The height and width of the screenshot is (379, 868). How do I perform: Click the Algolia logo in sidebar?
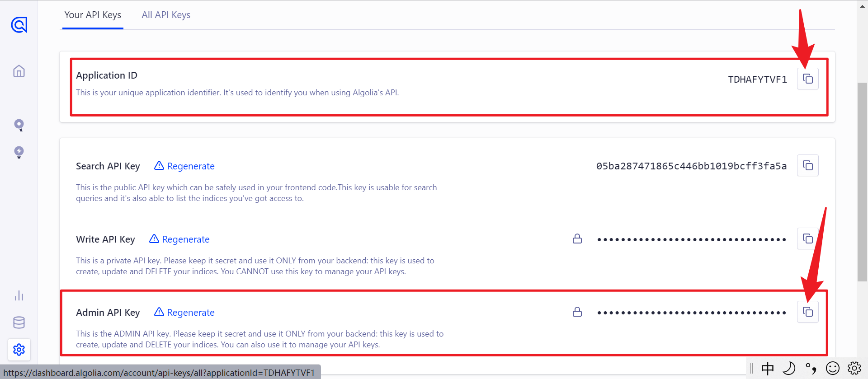(19, 25)
